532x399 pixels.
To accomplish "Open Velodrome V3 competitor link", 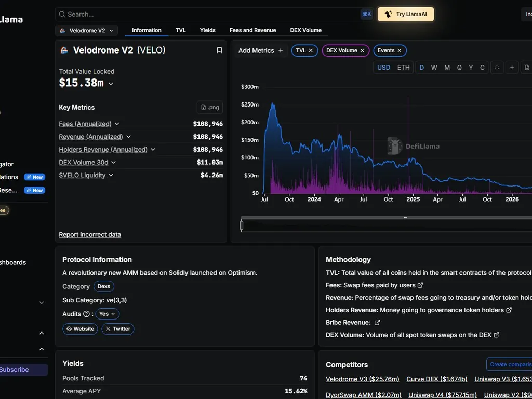I will [362, 379].
